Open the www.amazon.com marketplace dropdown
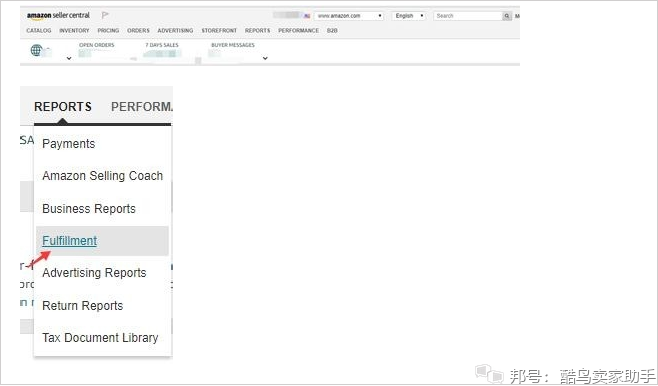Viewport: 658px width, 386px height. point(349,16)
